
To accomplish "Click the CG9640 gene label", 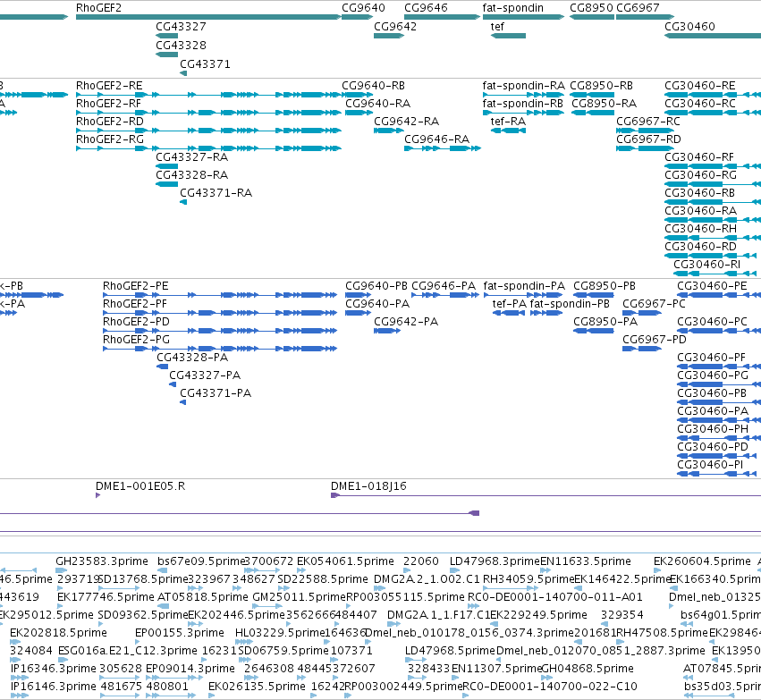I will [364, 8].
